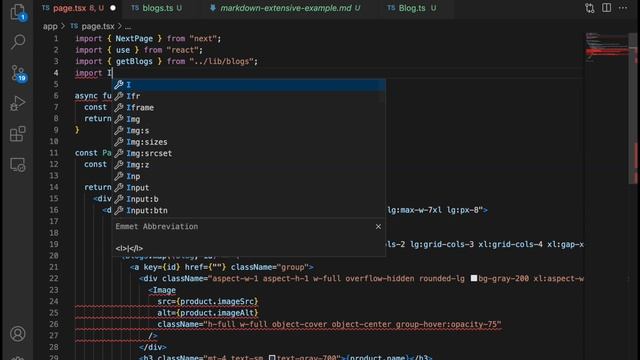Select the 'Input:b' suggestion

pyautogui.click(x=249, y=199)
